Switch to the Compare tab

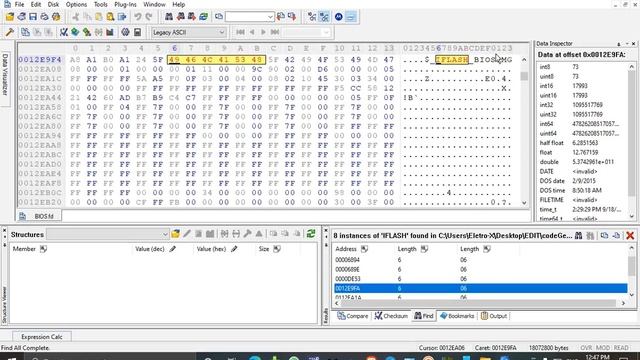click(x=353, y=316)
